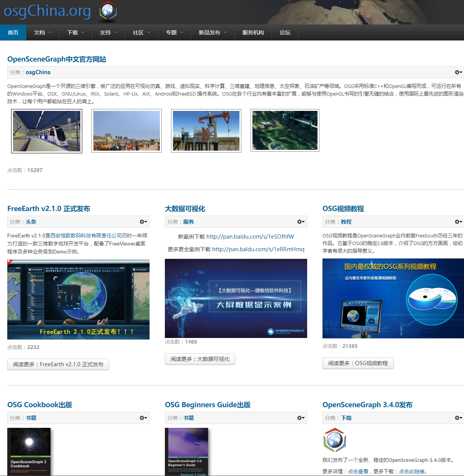View the subway train thumbnail
464x476 pixels.
tap(47, 131)
